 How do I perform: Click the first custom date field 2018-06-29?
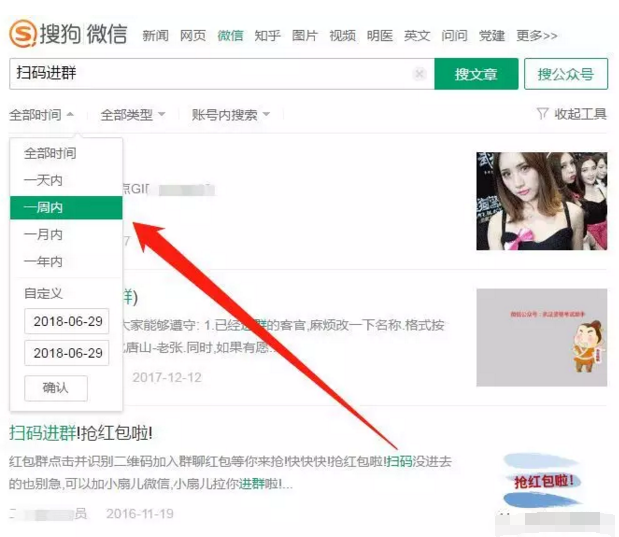point(66,321)
